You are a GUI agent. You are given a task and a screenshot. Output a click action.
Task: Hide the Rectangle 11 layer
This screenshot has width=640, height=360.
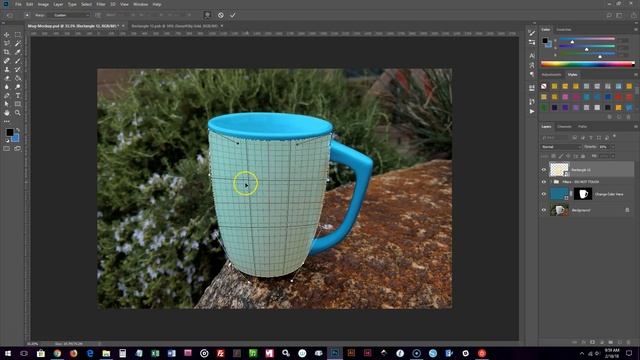click(544, 170)
